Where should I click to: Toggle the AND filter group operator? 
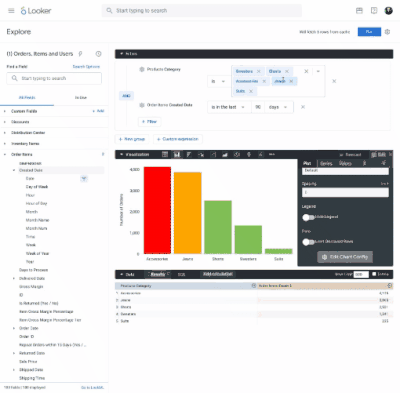[126, 96]
